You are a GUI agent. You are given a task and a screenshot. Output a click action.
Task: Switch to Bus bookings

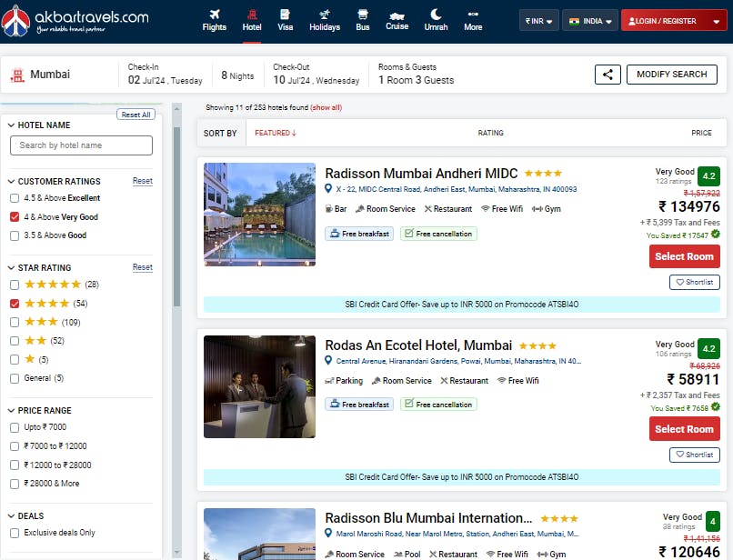(x=363, y=21)
